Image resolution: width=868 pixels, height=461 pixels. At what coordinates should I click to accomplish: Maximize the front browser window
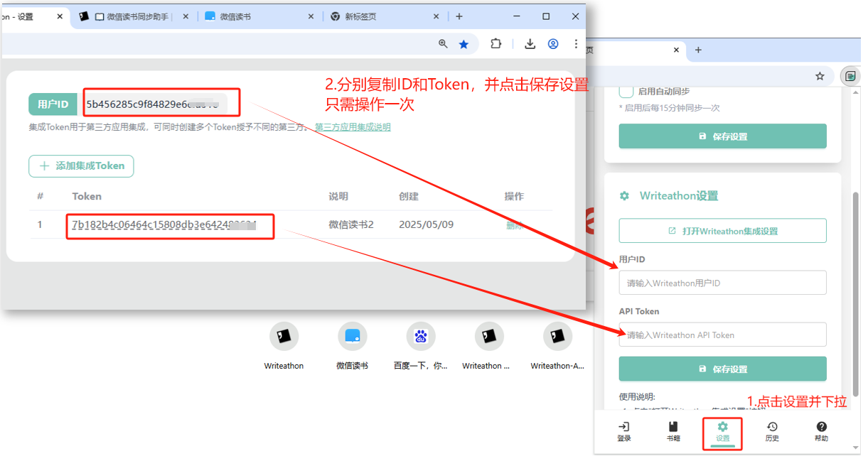pyautogui.click(x=546, y=16)
